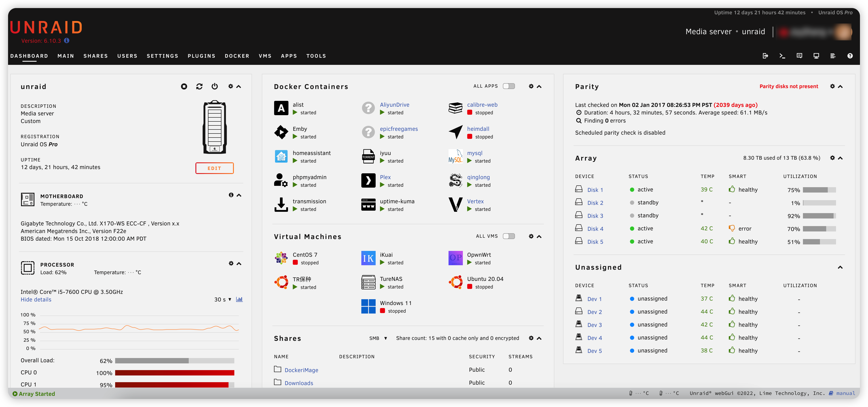Click the TureNAS VM icon

coord(368,282)
